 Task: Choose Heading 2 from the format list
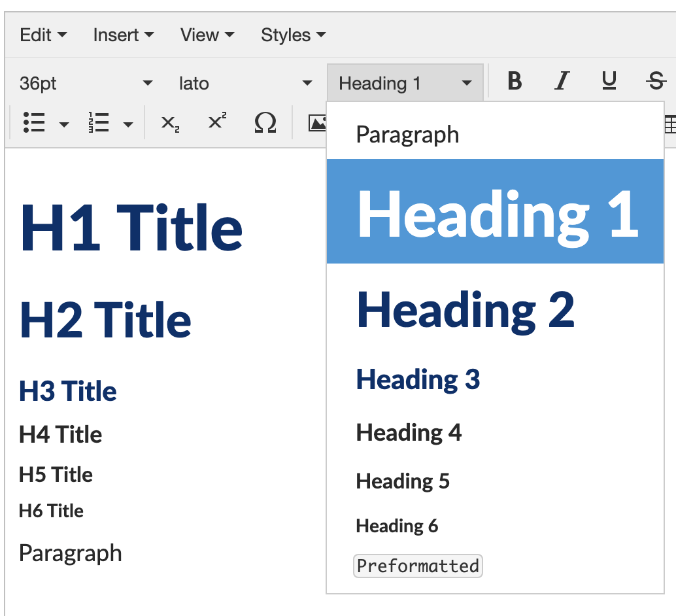coord(465,310)
